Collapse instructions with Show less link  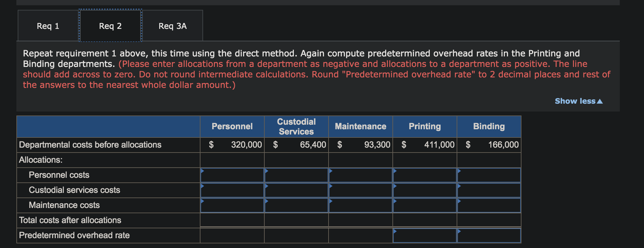tap(578, 101)
